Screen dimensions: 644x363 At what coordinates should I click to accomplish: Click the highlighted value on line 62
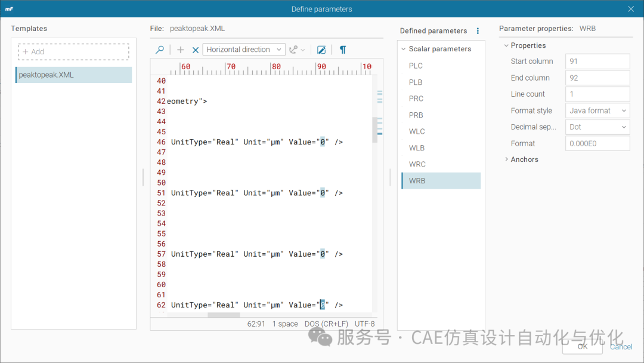323,305
